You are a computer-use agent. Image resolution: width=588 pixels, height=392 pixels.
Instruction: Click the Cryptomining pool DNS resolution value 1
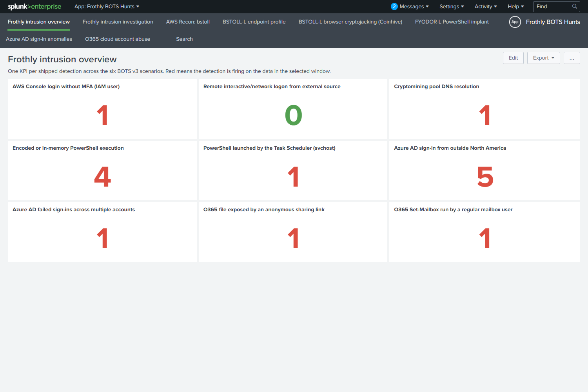[485, 115]
